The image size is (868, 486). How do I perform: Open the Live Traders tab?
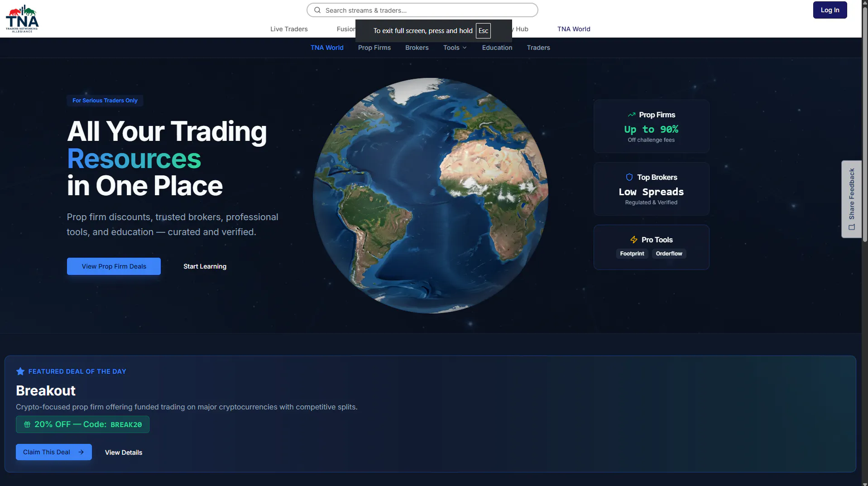pyautogui.click(x=289, y=29)
